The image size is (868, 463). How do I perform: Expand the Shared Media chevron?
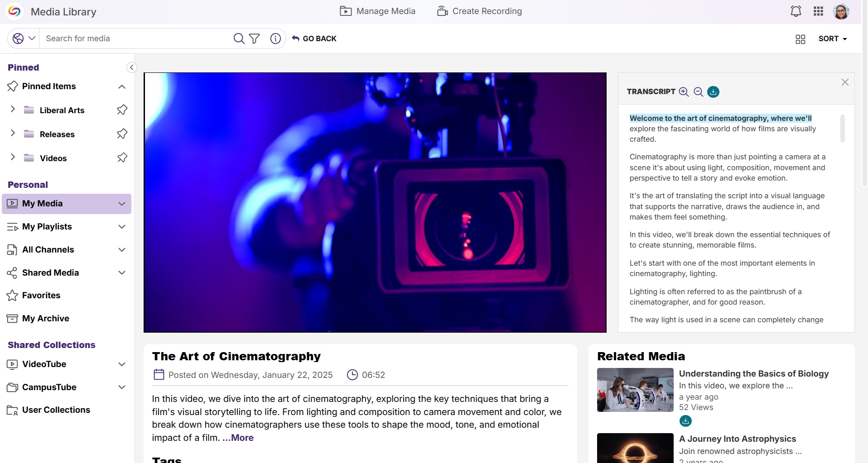tap(122, 273)
